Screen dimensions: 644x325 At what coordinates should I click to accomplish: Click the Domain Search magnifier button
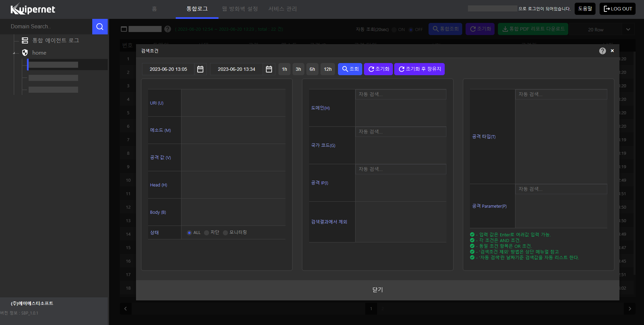100,27
